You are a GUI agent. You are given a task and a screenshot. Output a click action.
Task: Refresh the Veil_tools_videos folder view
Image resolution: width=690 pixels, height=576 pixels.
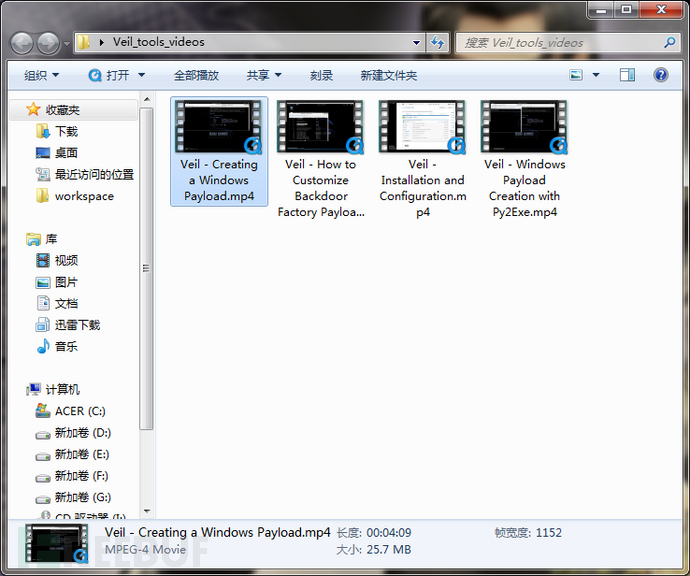click(437, 43)
